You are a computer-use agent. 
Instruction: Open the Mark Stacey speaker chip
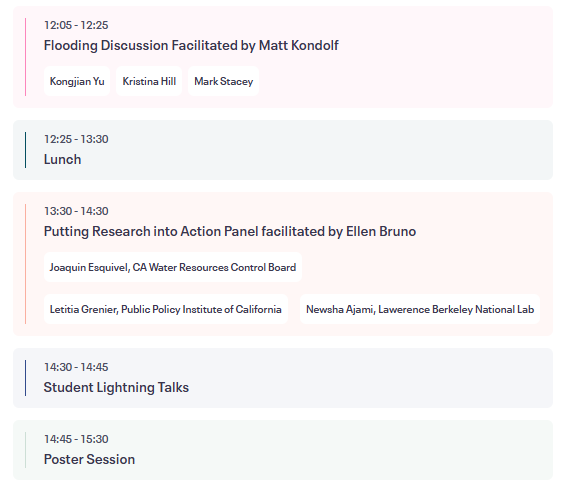point(223,81)
